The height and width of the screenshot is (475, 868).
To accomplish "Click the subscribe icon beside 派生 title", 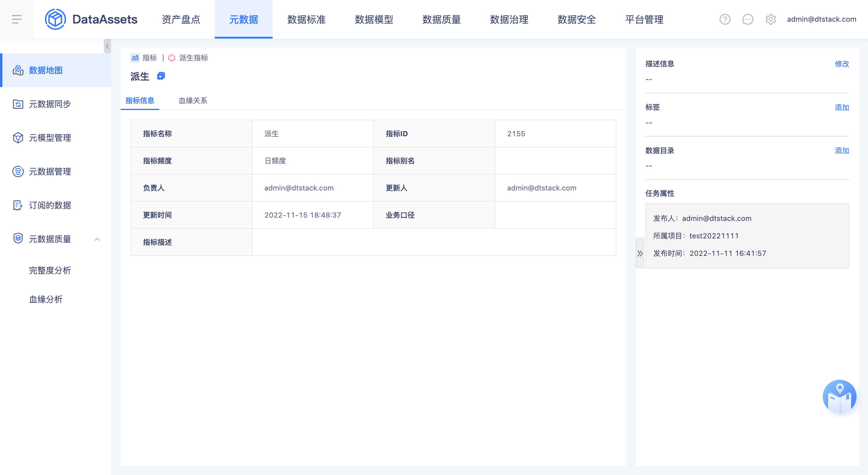I will click(161, 76).
